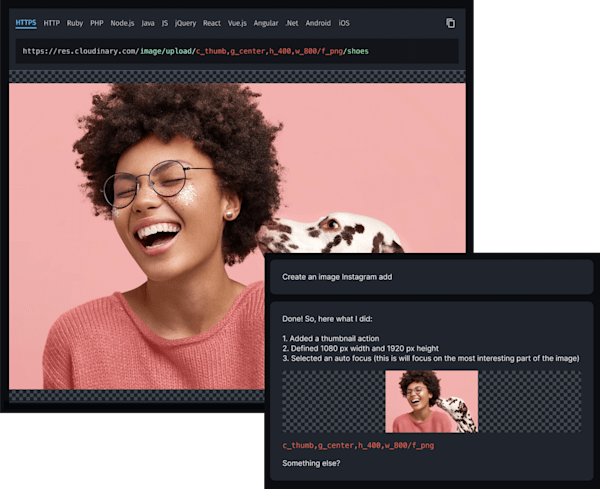600x489 pixels.
Task: Open the thumbnail preview in the chat reply
Action: [x=431, y=401]
